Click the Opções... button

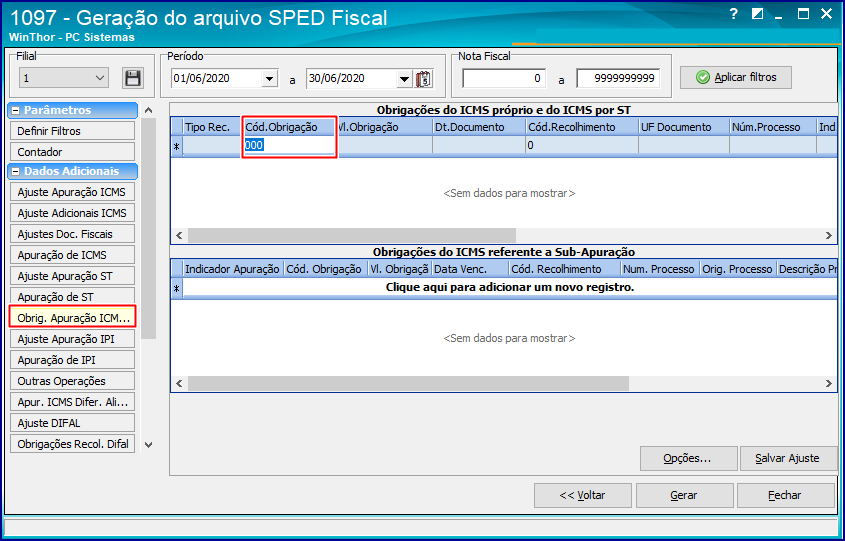[x=688, y=459]
